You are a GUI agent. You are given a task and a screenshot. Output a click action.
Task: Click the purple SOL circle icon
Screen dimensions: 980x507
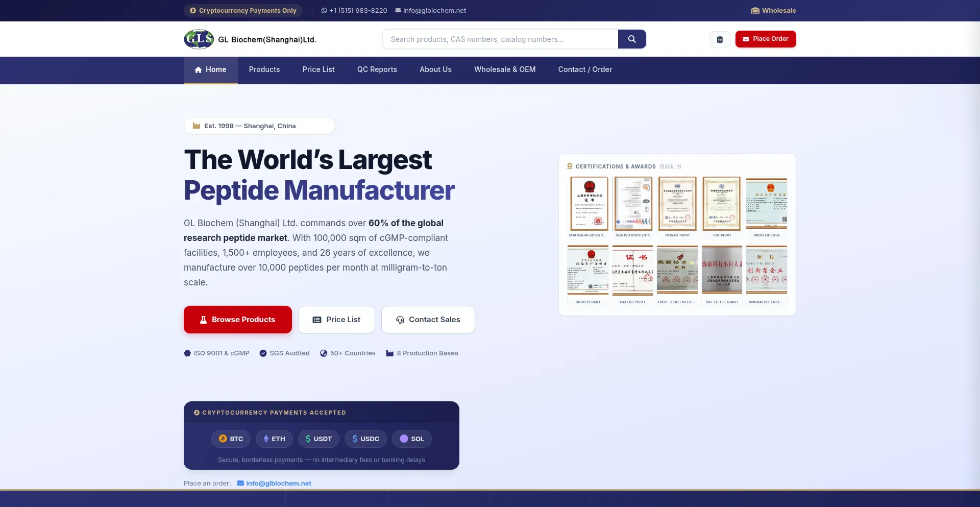pyautogui.click(x=404, y=439)
